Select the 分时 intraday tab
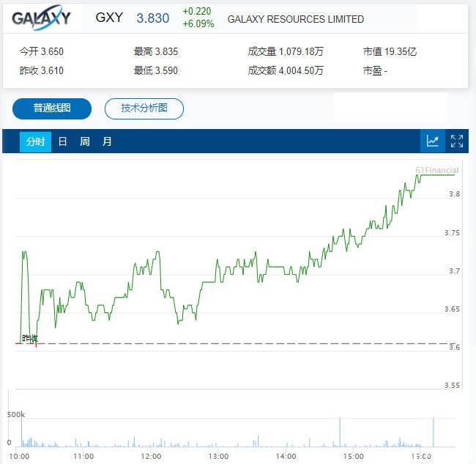476x464 pixels. point(36,141)
